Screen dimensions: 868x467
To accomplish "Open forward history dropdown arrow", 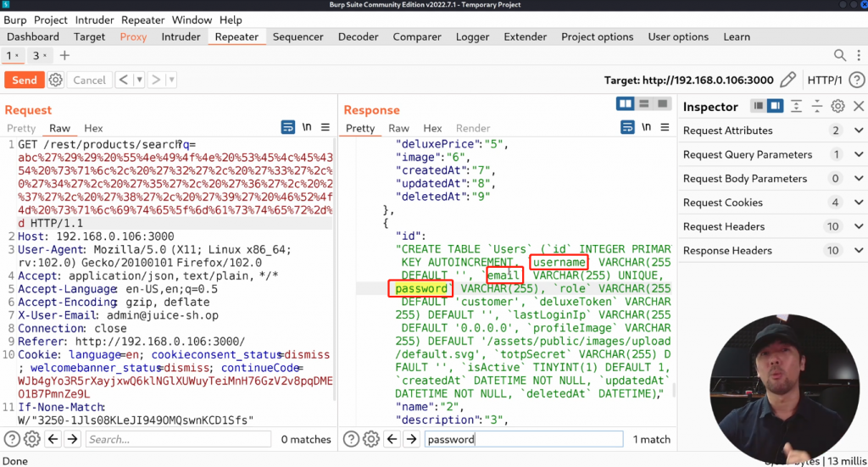I will coord(171,80).
